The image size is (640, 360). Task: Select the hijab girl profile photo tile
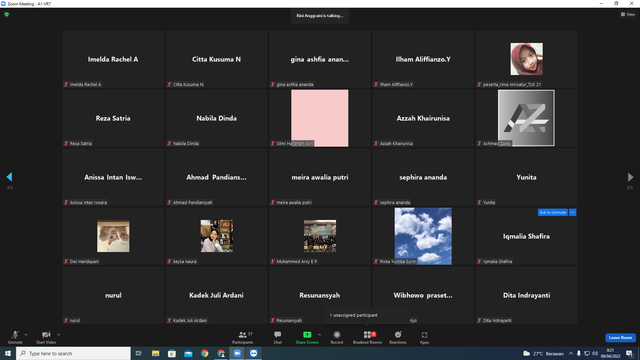coord(527,59)
